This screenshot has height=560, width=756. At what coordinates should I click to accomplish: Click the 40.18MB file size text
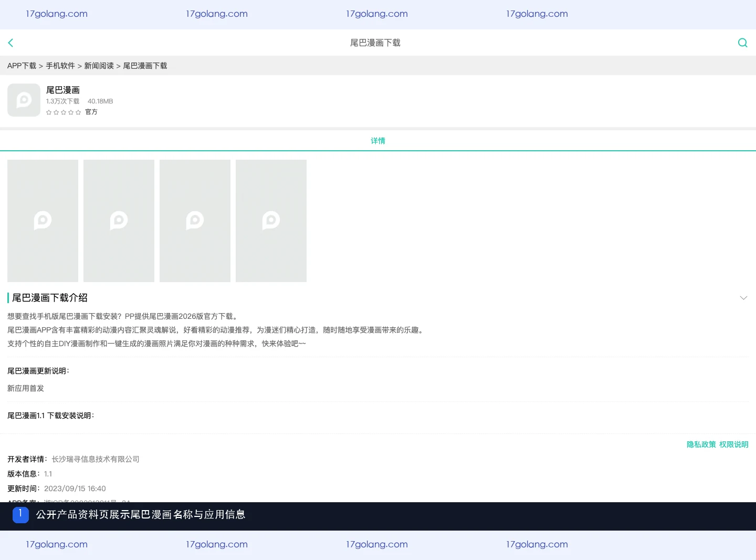(100, 101)
